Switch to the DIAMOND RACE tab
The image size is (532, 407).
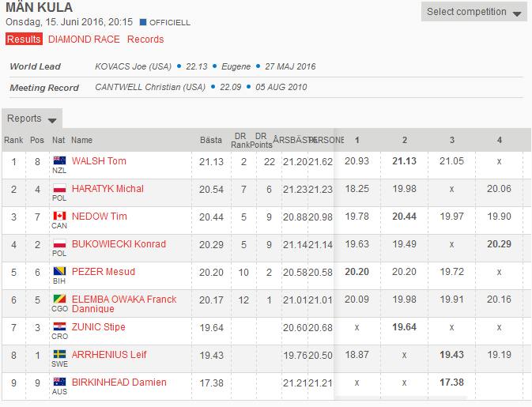(84, 39)
